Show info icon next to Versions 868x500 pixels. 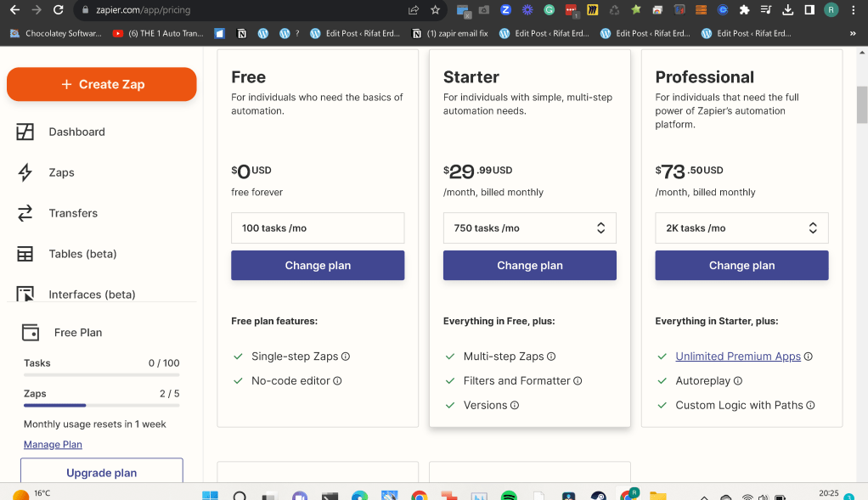tap(515, 406)
